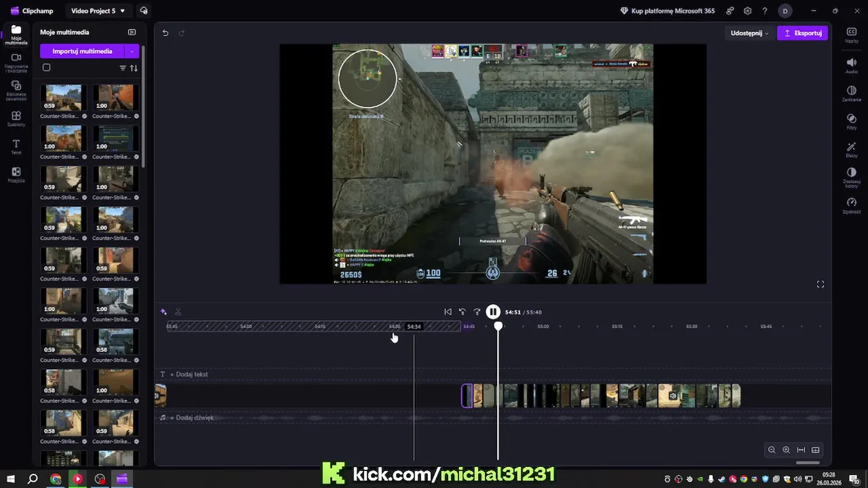Zoom in the timeline

(786, 450)
